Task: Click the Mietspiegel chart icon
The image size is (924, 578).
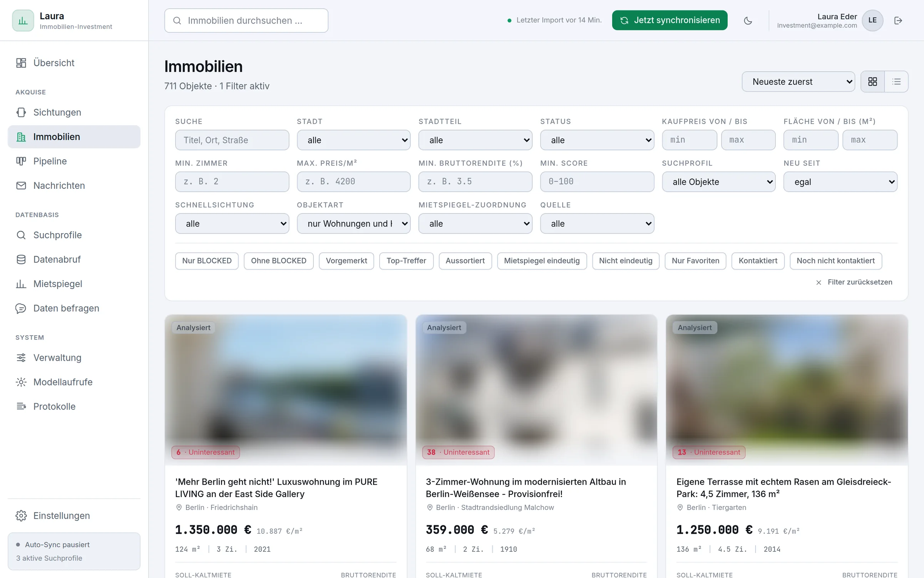Action: pyautogui.click(x=21, y=284)
